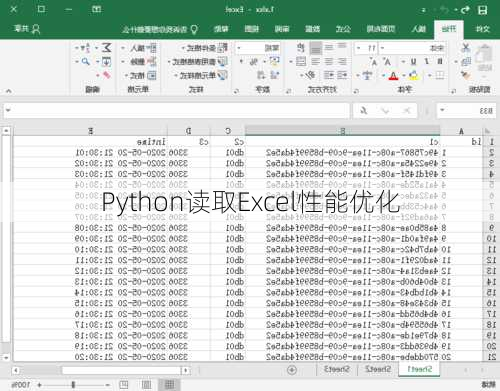This screenshot has width=500, height=391.
Task: Select the Sheet3 worksheet tab
Action: tap(337, 369)
